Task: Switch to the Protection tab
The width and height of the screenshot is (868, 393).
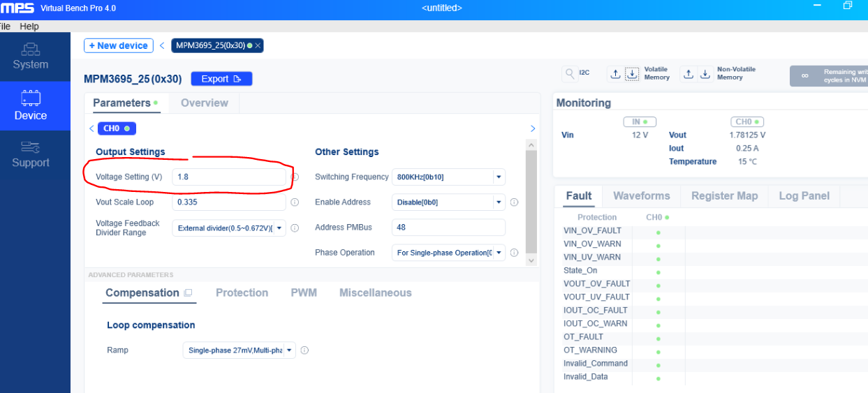Action: pyautogui.click(x=242, y=293)
